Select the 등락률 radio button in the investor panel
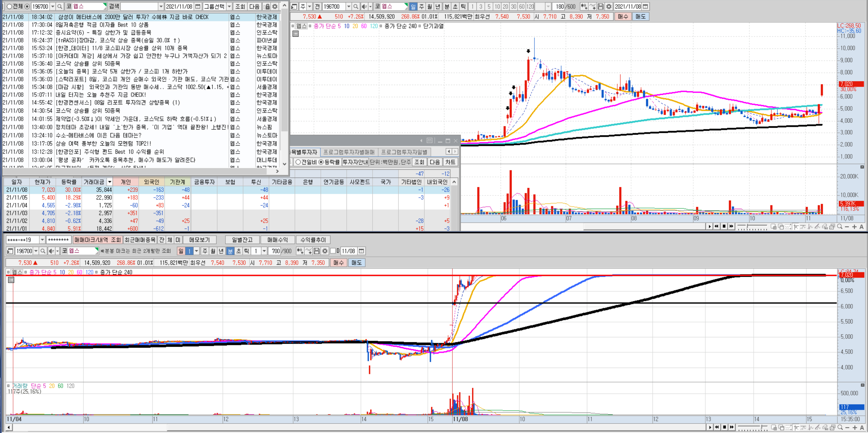868x433 pixels. [x=321, y=162]
